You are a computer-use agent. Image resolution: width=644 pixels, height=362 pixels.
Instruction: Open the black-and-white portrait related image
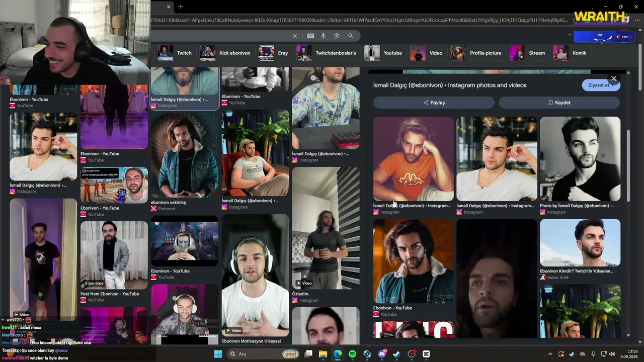(x=580, y=159)
